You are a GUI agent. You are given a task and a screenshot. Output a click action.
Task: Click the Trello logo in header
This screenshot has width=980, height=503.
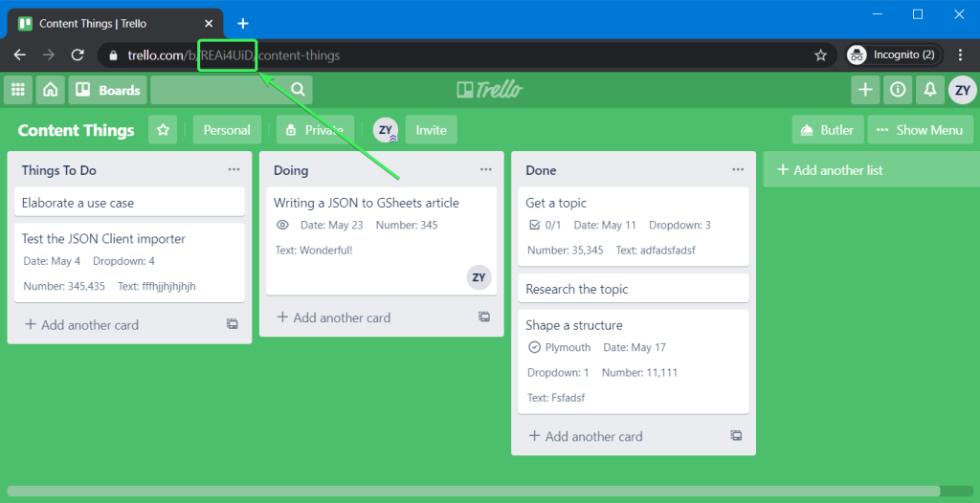click(489, 90)
